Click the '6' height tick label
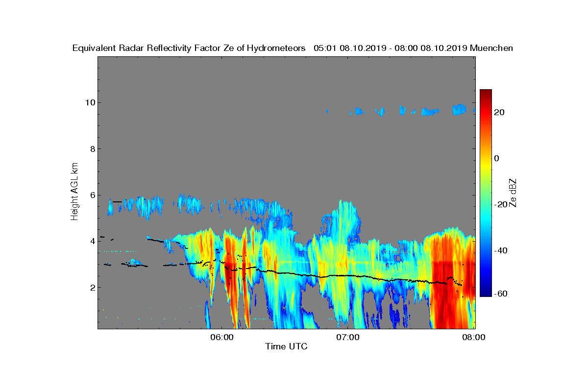Viewport: 588px width, 392px height. (92, 195)
